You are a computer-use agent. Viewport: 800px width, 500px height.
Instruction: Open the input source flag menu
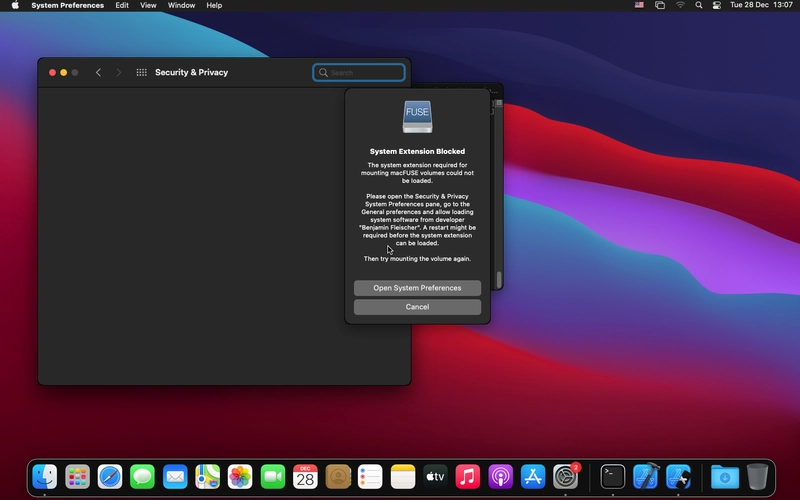point(639,5)
